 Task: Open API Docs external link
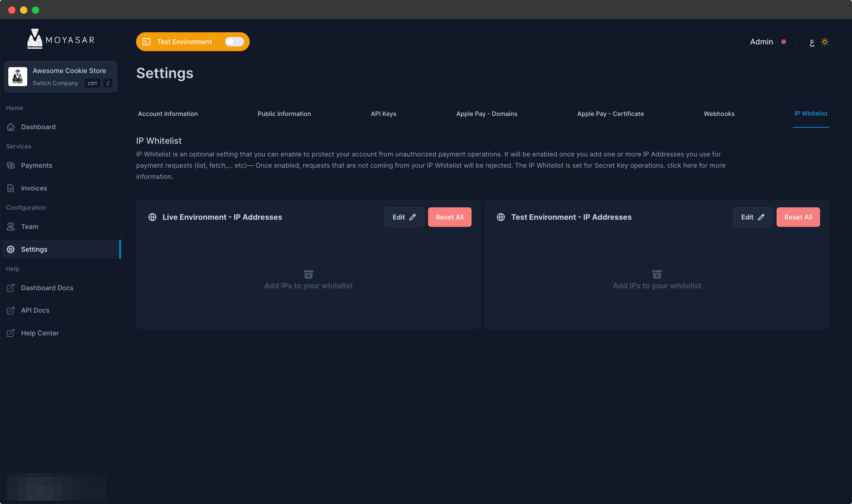[x=35, y=310]
